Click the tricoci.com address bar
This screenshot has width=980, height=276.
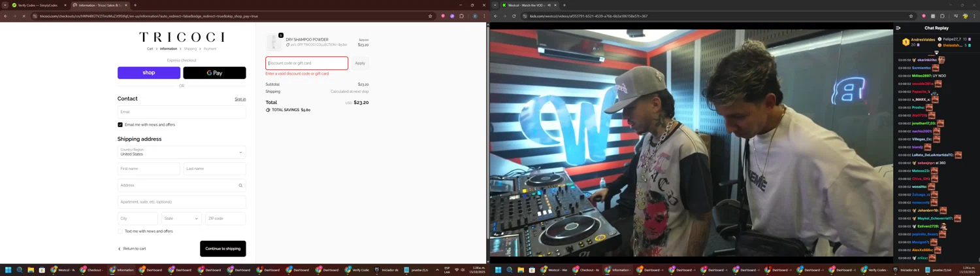click(229, 16)
